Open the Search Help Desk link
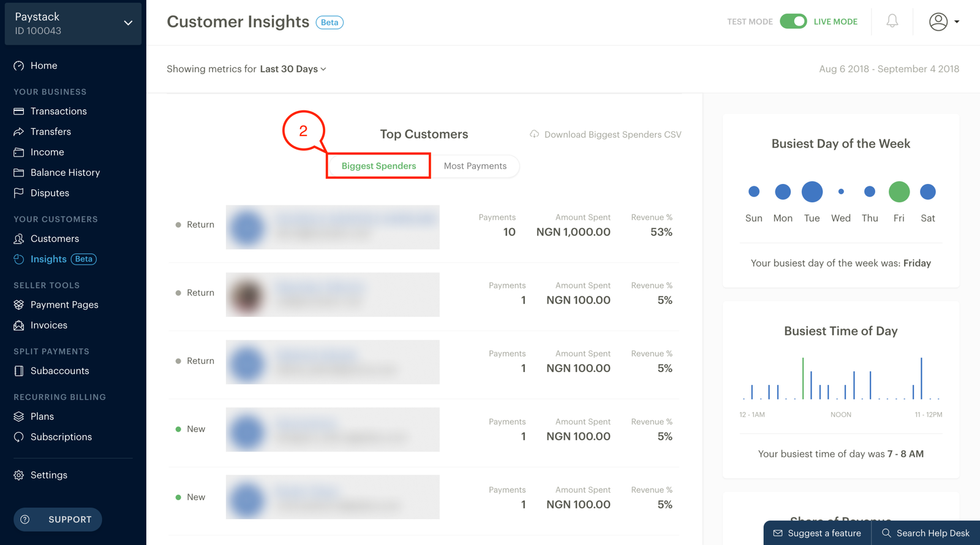The image size is (980, 545). [926, 533]
